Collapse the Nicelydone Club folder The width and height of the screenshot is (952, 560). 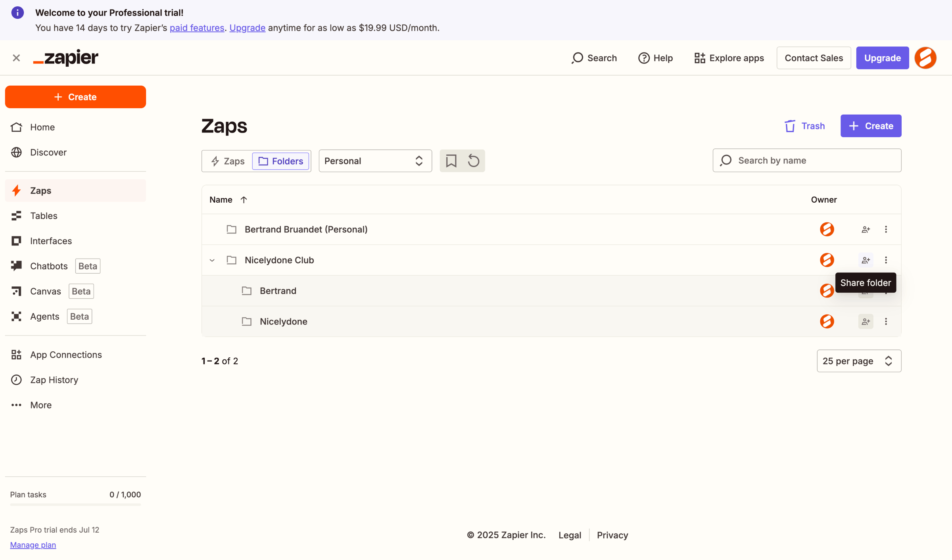[x=212, y=260]
